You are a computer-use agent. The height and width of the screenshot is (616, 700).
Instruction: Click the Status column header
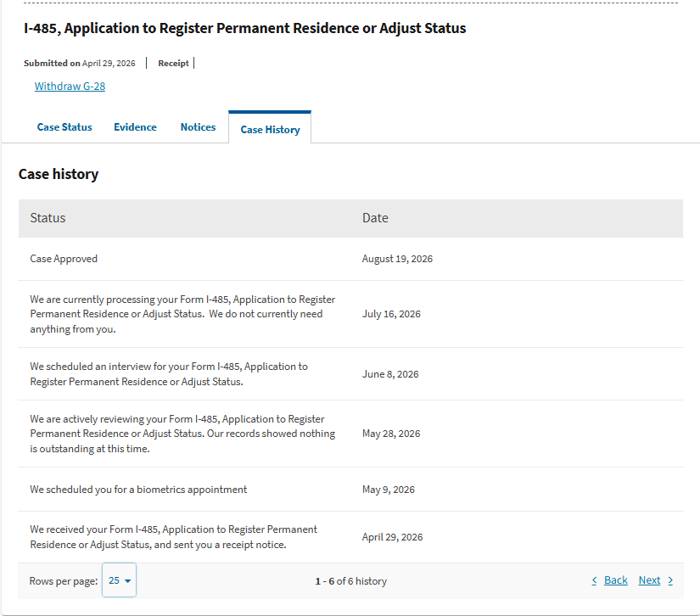click(48, 218)
